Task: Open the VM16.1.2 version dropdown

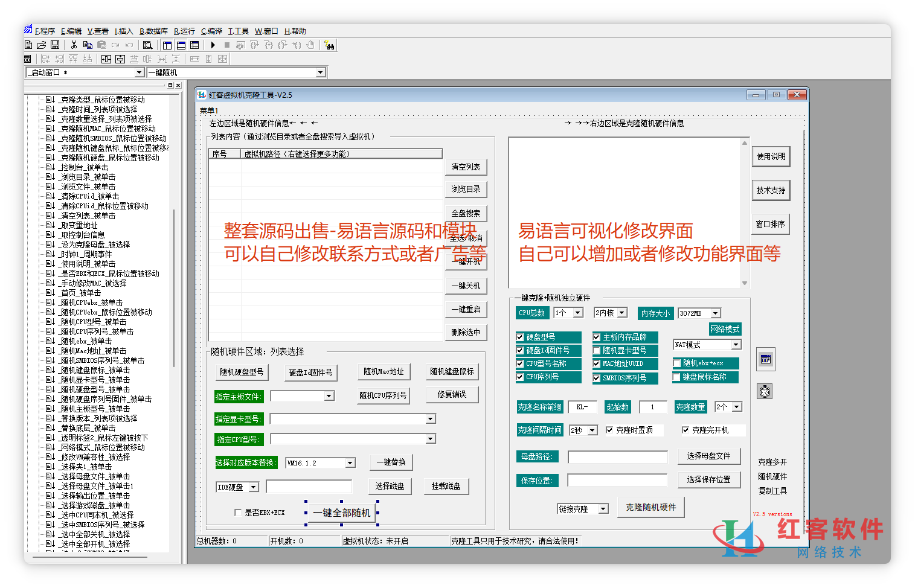Action: [x=350, y=463]
